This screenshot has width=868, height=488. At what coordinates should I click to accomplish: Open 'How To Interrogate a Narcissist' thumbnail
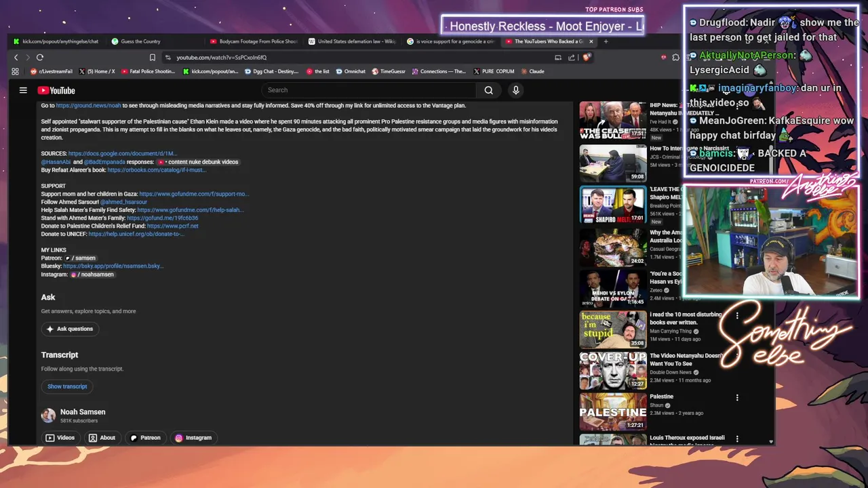click(x=613, y=163)
